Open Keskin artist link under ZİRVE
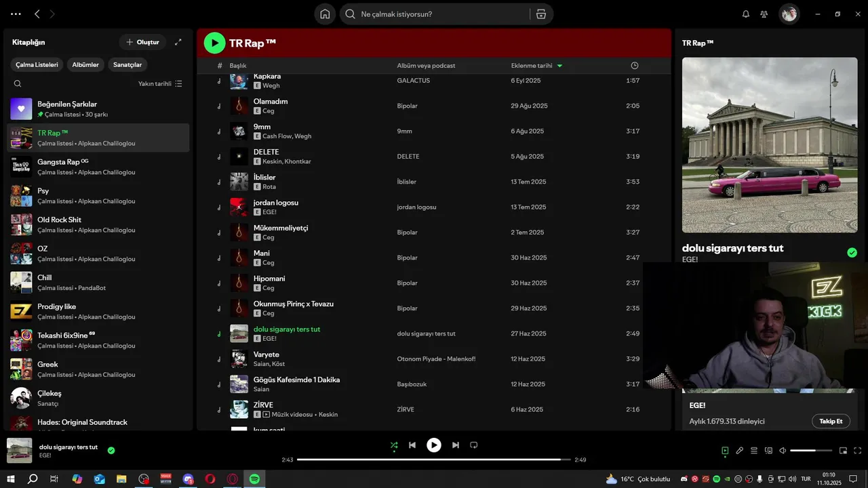The image size is (868, 488). [328, 415]
